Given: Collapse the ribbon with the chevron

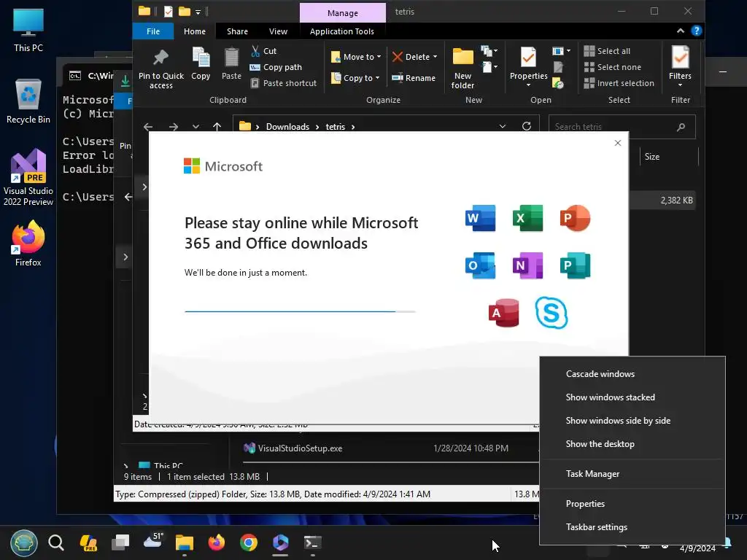Looking at the screenshot, I should (681, 31).
